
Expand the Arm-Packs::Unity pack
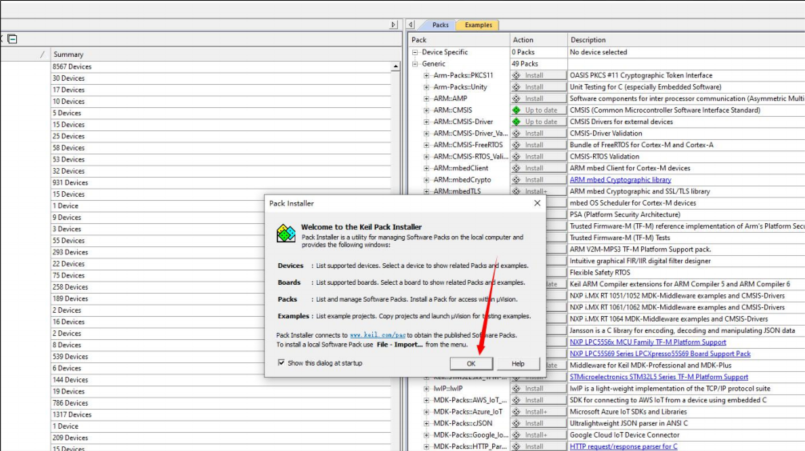426,87
